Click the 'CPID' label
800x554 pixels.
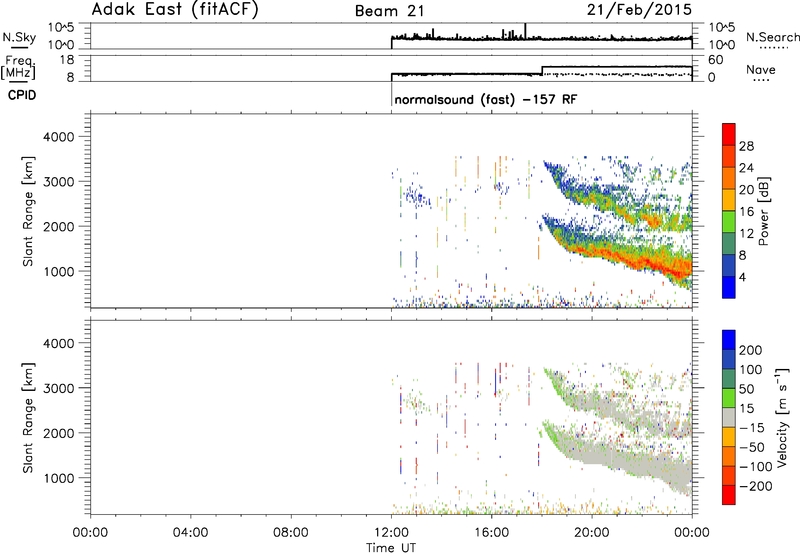(x=22, y=95)
